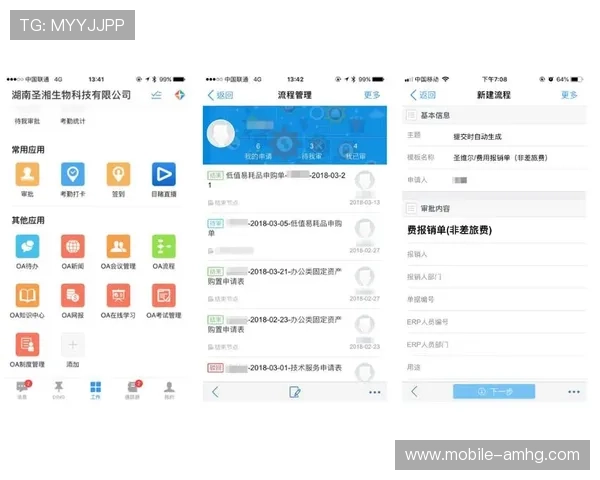Open the OA待办 to-do app icon
The width and height of the screenshot is (600, 480).
[x=27, y=246]
